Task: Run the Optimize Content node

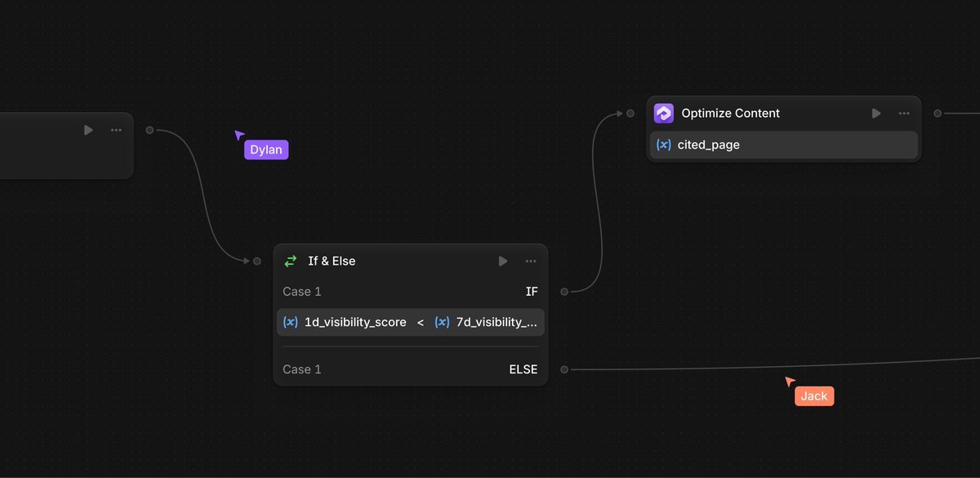Action: pyautogui.click(x=876, y=114)
